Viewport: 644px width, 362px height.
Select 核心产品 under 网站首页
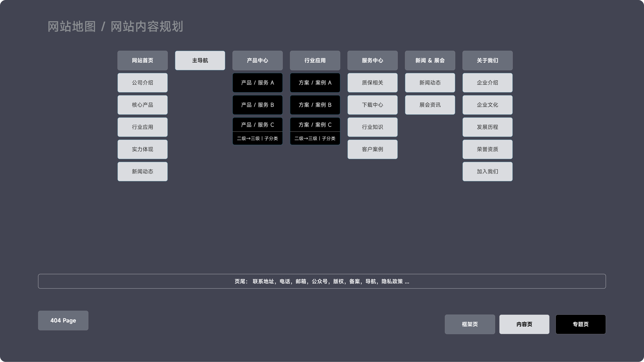[142, 105]
